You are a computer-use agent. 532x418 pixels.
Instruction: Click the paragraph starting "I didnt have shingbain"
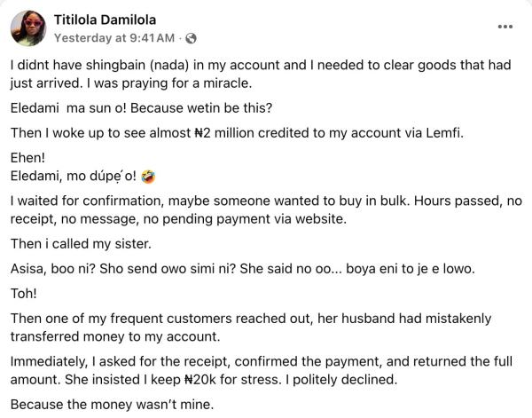257,74
